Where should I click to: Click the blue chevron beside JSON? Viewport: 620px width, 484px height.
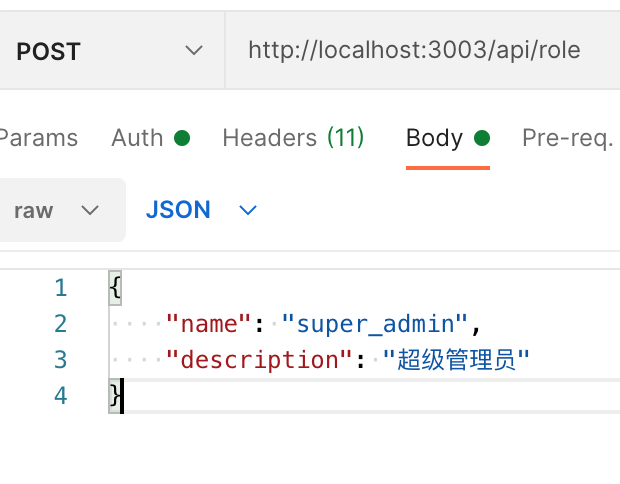point(248,210)
